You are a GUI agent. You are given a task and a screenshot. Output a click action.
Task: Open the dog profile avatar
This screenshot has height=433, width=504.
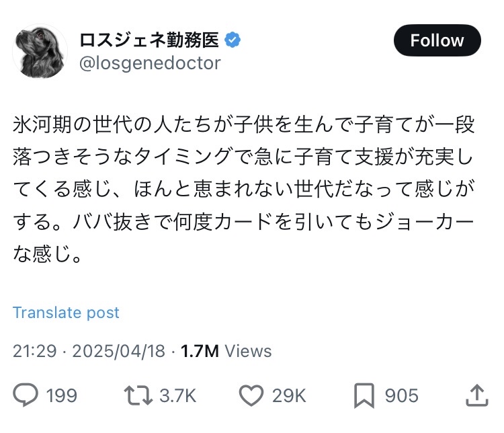pos(40,51)
